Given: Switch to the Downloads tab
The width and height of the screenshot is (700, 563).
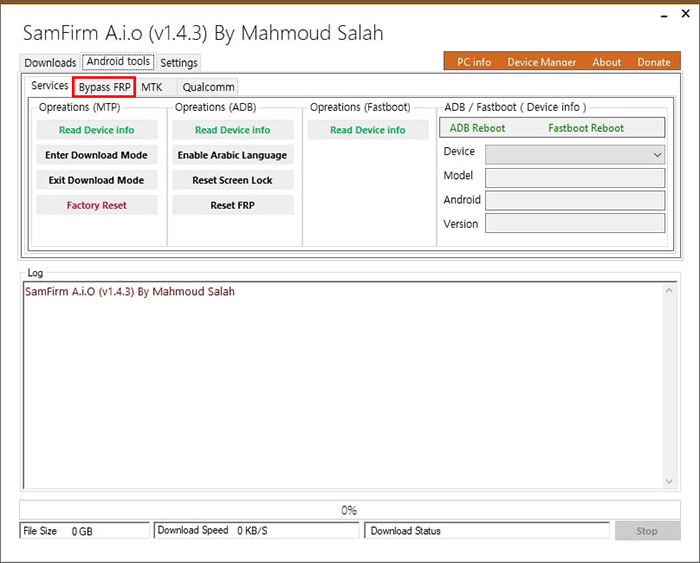Looking at the screenshot, I should (x=50, y=63).
